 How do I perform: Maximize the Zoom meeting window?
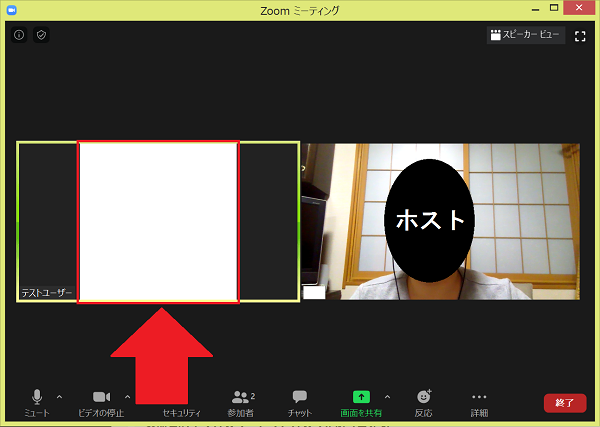pyautogui.click(x=554, y=8)
